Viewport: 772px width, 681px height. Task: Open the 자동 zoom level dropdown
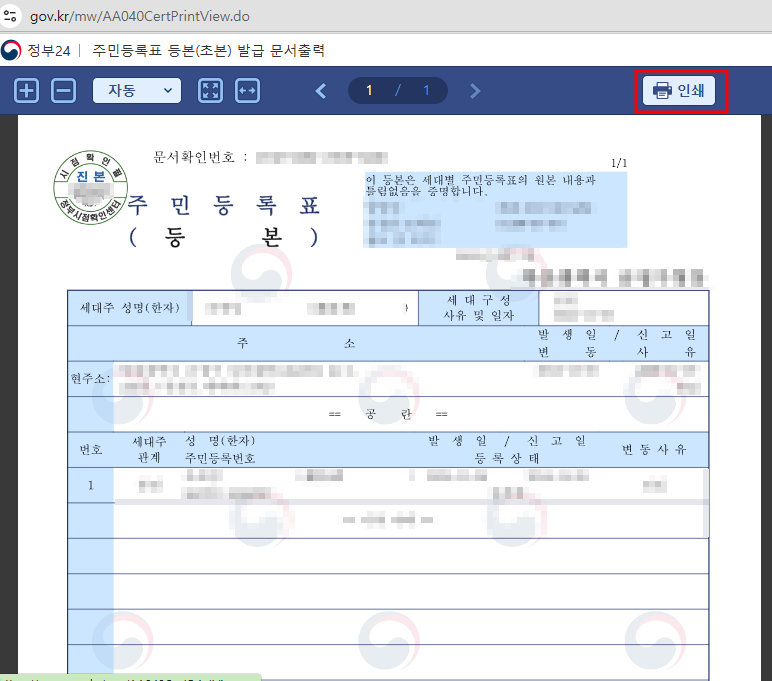point(137,91)
